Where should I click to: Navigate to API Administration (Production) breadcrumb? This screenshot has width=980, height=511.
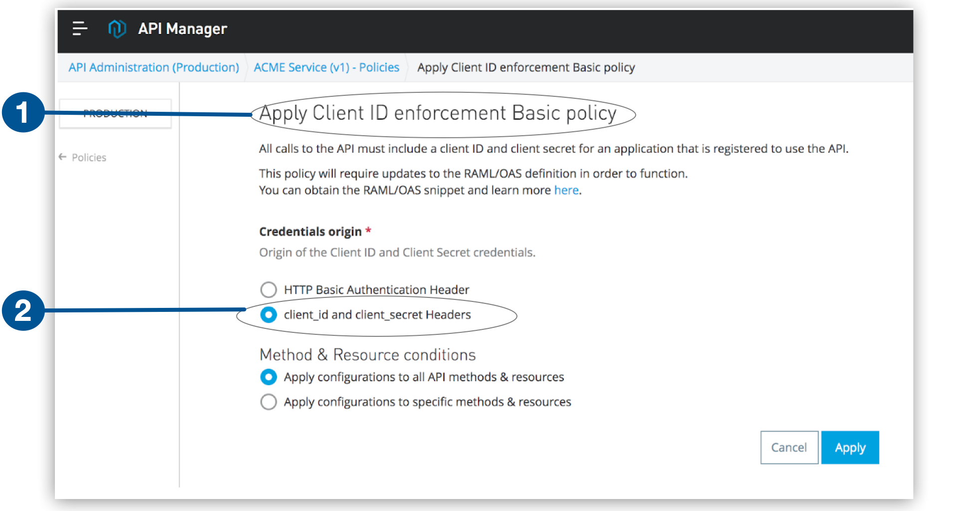tap(153, 67)
